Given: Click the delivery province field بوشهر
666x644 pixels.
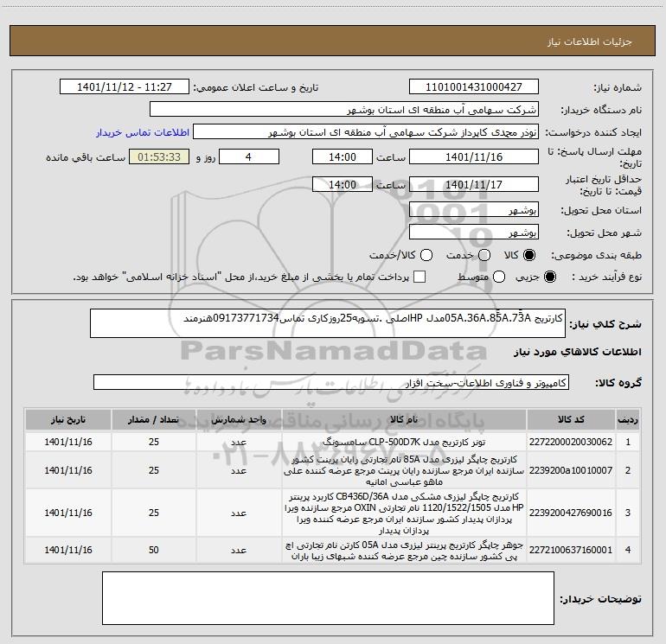Looking at the screenshot, I should coord(474,210).
